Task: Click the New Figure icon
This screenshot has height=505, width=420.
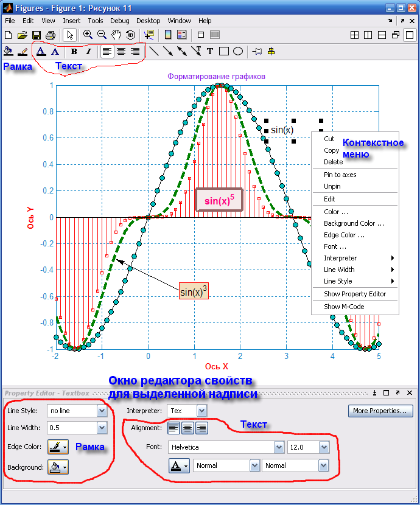Action: pos(8,35)
